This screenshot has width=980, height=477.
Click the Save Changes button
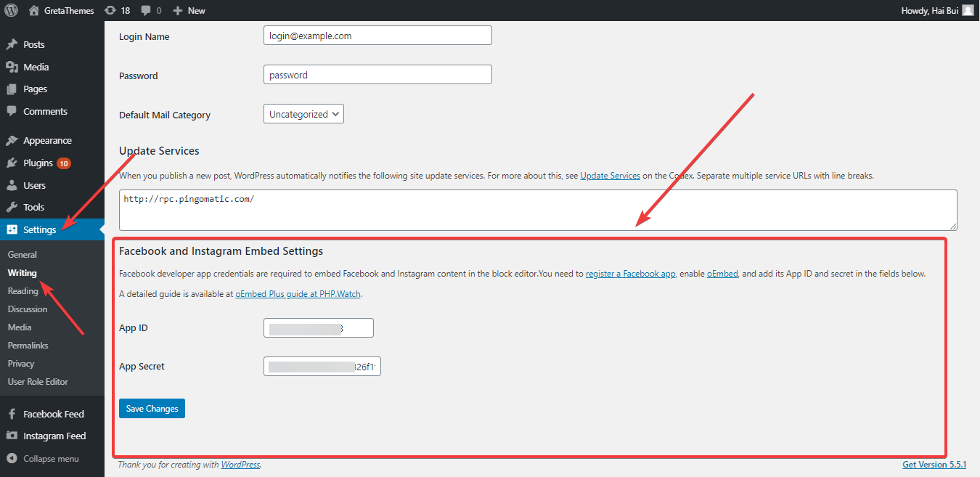click(152, 409)
